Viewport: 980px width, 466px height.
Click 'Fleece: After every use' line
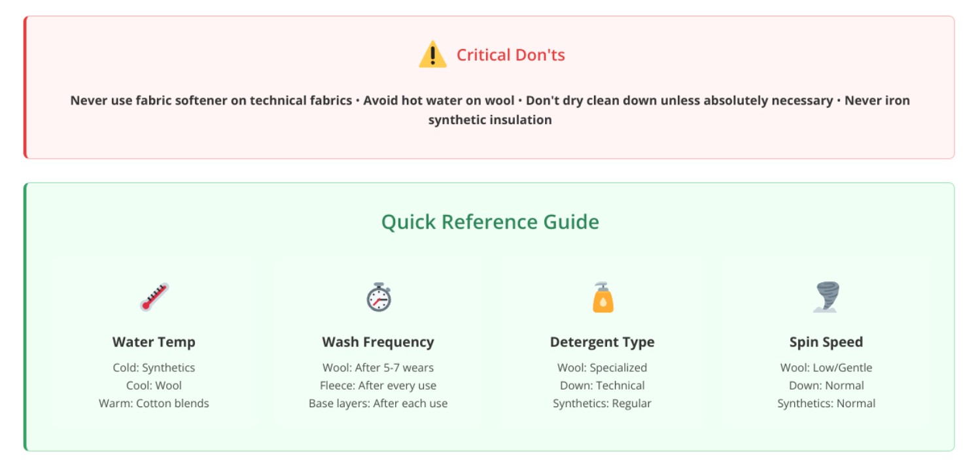378,386
